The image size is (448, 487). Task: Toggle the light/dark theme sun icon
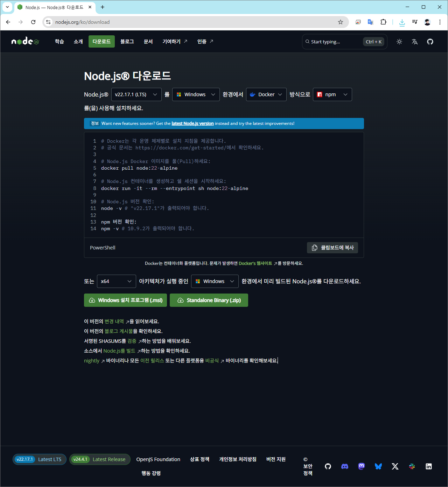[x=399, y=42]
